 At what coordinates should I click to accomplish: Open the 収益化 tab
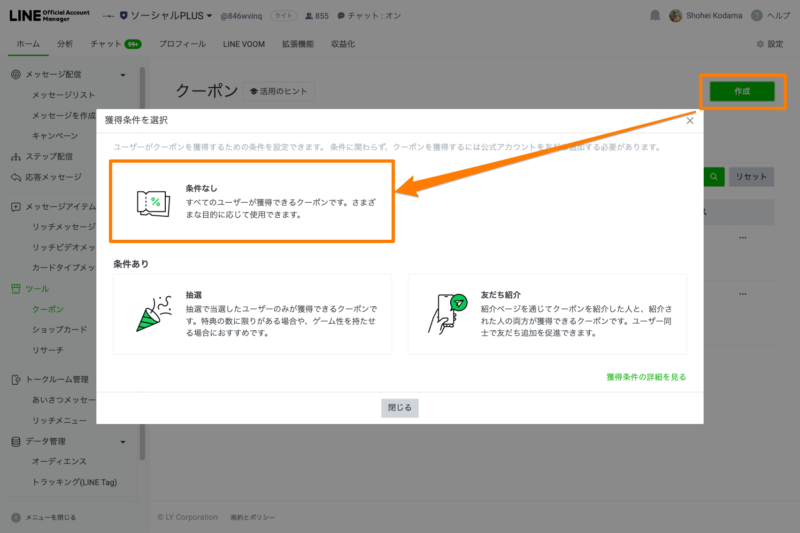click(x=343, y=44)
